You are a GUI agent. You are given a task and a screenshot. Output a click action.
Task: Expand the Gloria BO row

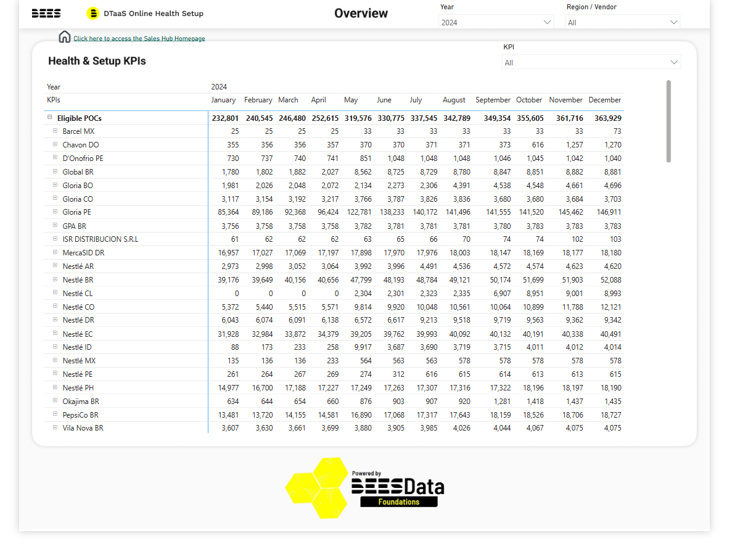click(x=55, y=185)
